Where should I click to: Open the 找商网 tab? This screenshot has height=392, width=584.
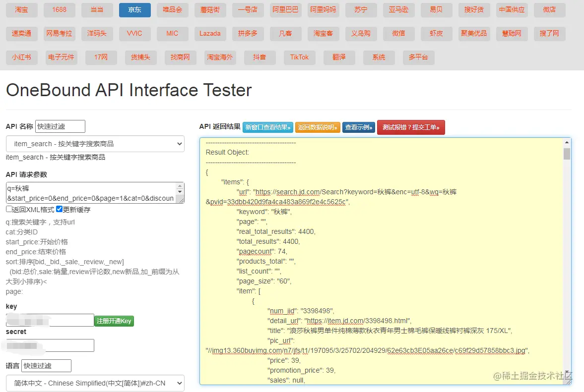180,57
